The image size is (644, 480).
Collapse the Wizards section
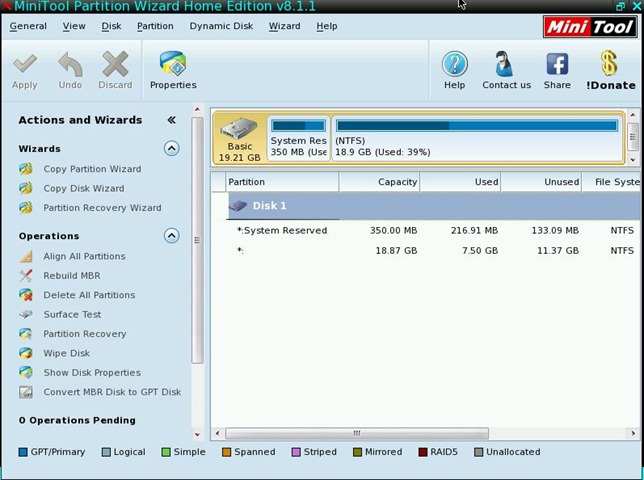pos(171,148)
